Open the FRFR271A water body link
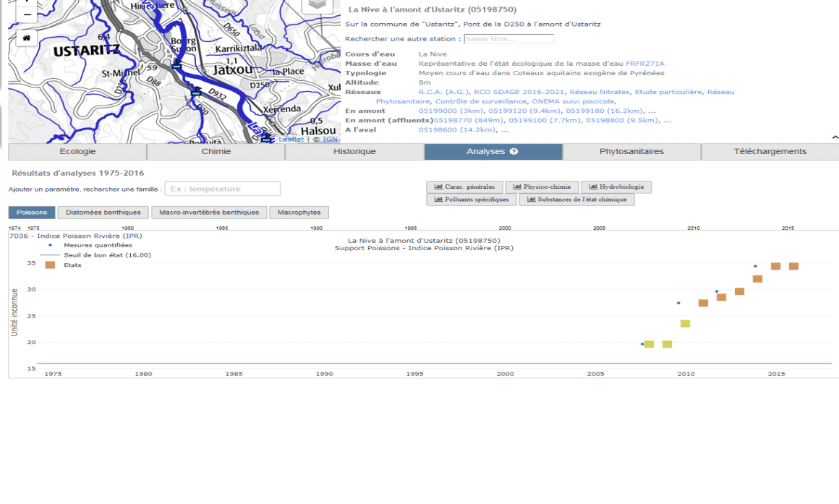 [x=644, y=64]
